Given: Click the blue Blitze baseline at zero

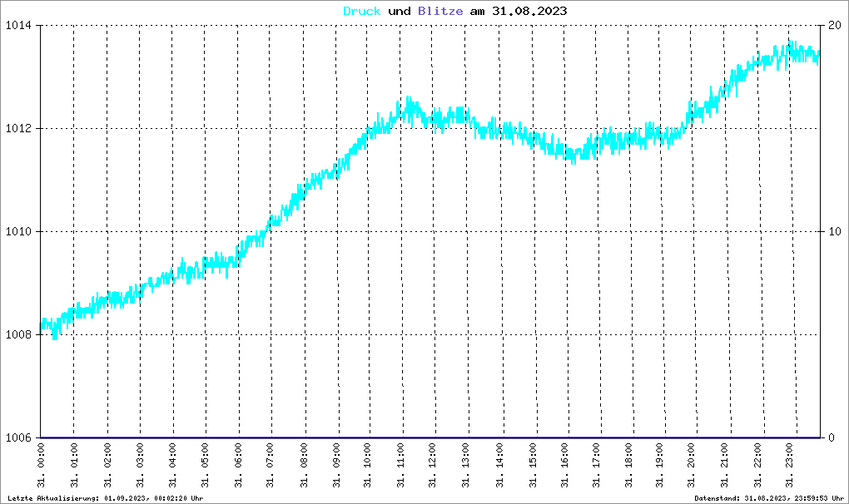Looking at the screenshot, I should [x=430, y=437].
